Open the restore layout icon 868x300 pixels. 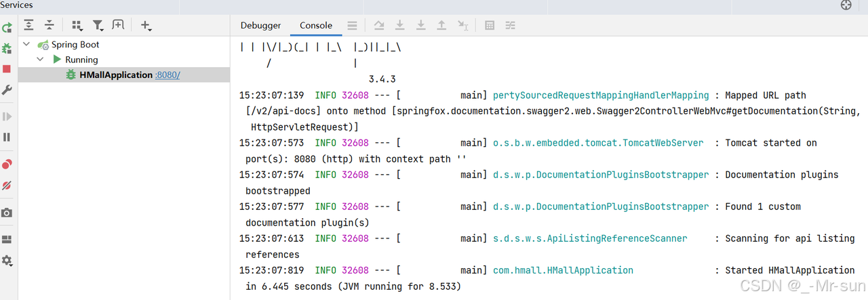pyautogui.click(x=7, y=240)
